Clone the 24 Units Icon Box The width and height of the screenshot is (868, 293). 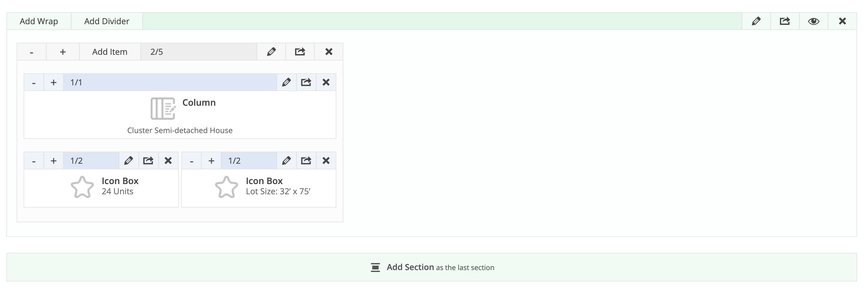pyautogui.click(x=148, y=161)
